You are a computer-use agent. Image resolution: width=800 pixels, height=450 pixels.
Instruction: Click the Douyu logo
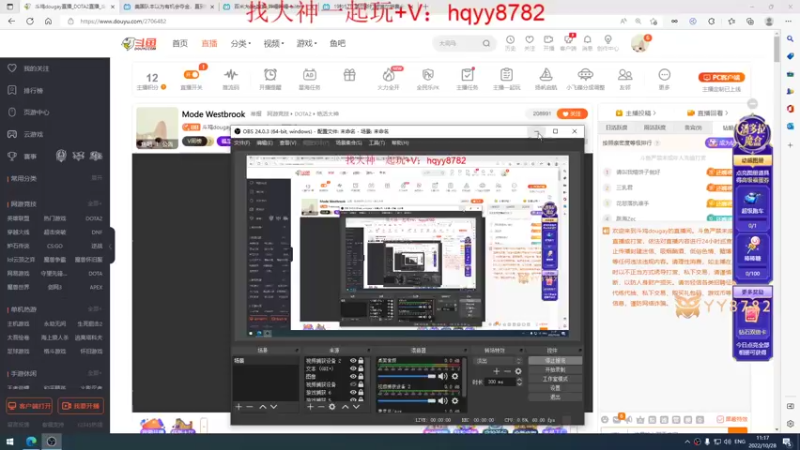pos(139,44)
